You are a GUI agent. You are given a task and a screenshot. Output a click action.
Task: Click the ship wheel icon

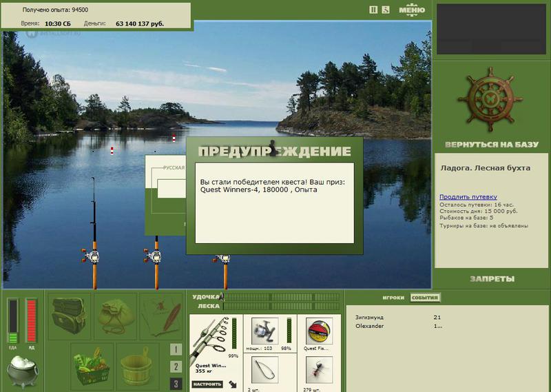[490, 99]
